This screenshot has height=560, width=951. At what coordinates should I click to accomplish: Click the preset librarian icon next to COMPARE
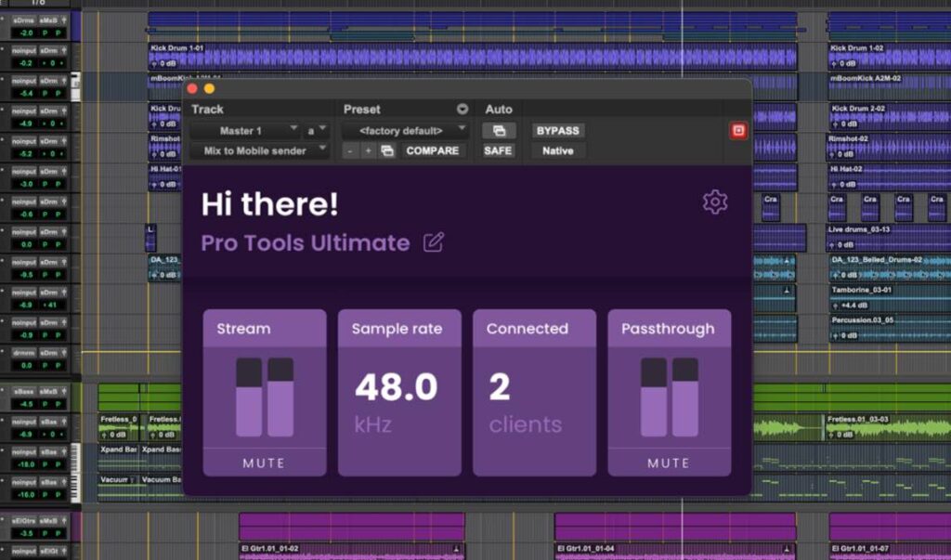coord(386,150)
